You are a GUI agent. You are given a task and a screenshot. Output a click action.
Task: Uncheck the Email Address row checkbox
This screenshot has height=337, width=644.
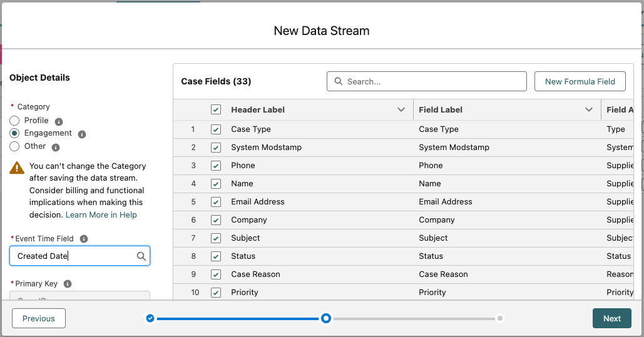[216, 202]
